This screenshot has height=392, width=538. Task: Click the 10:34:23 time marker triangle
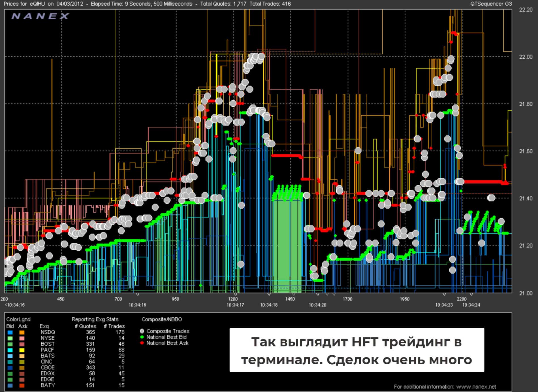point(444,295)
